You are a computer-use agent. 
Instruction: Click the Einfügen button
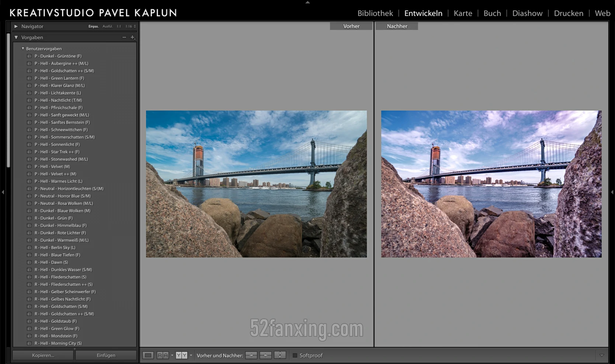(x=106, y=356)
